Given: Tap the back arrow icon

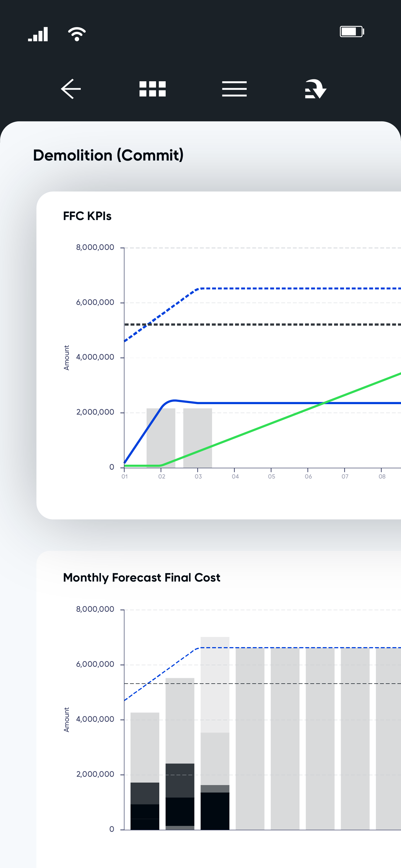Looking at the screenshot, I should tap(71, 89).
